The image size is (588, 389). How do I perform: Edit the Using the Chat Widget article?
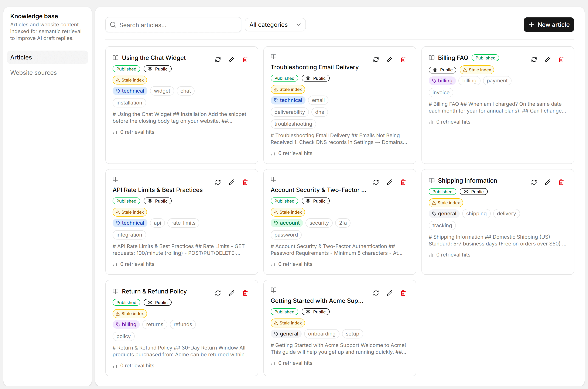click(x=232, y=59)
